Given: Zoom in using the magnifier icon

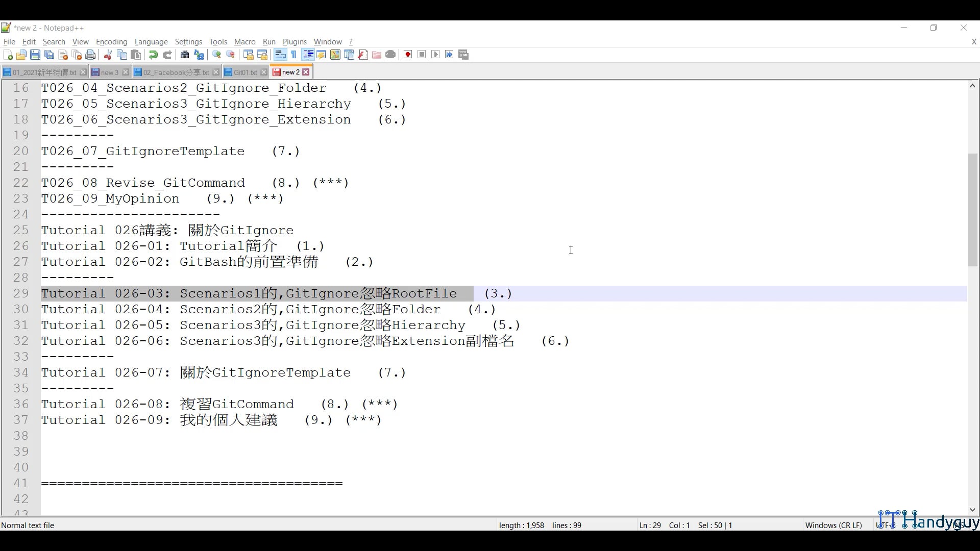Looking at the screenshot, I should 216,55.
